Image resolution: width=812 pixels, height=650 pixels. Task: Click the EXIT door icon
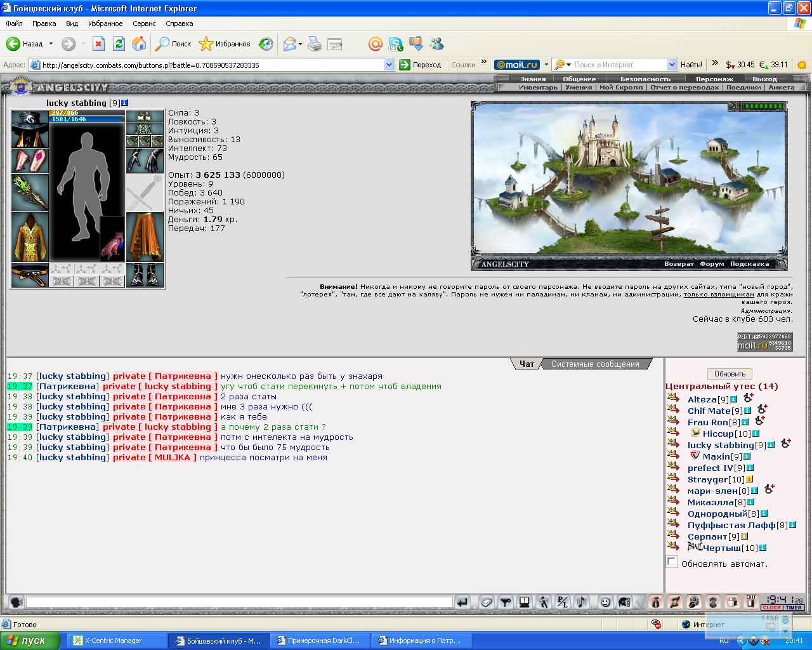point(751,601)
